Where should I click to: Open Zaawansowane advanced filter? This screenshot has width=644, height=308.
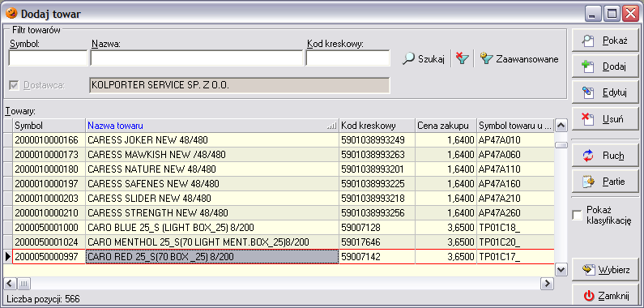pyautogui.click(x=519, y=59)
